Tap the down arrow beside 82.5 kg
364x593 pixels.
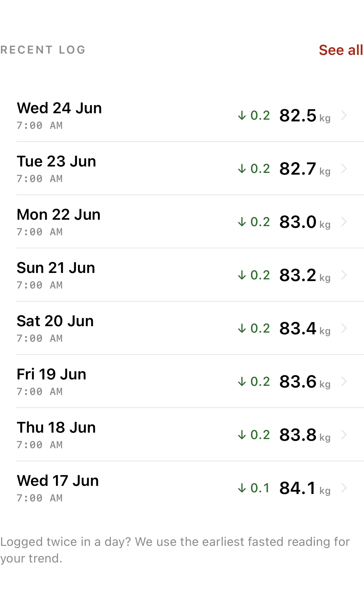coord(242,115)
